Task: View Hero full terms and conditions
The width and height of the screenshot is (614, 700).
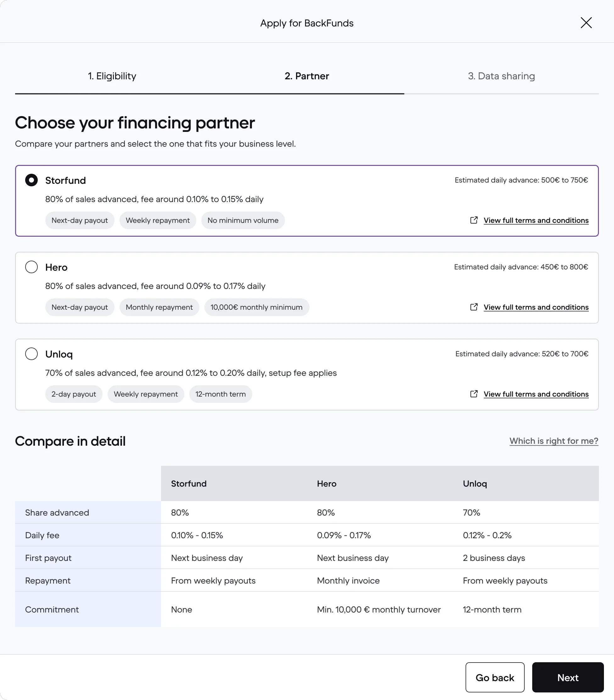Action: (536, 307)
